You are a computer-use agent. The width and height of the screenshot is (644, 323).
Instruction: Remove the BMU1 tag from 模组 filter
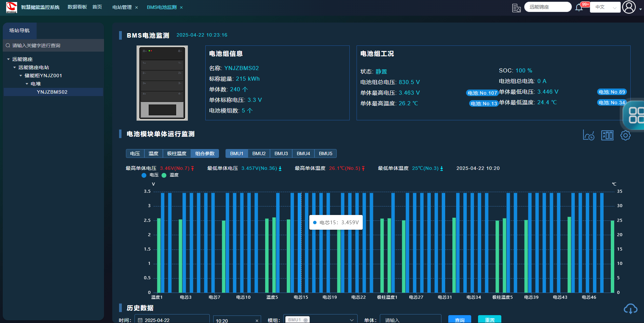click(x=306, y=320)
